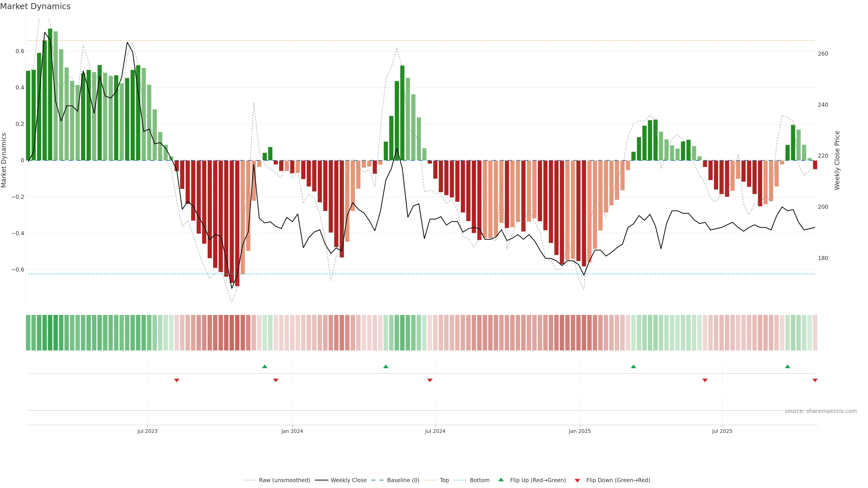Click the darkest green heat-strip cell at far left

[50, 333]
